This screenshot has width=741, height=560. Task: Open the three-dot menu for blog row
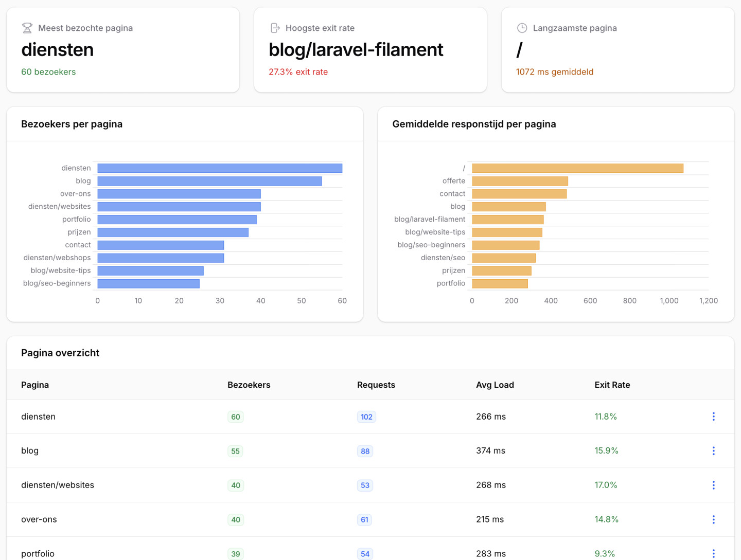713,451
